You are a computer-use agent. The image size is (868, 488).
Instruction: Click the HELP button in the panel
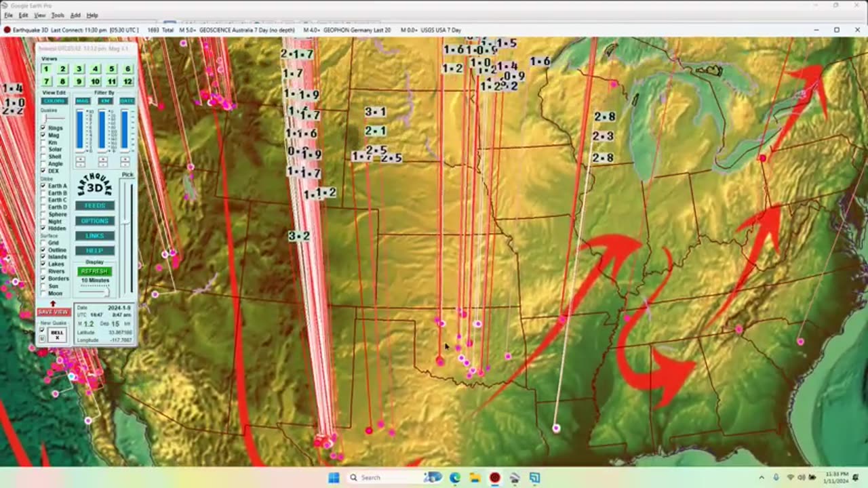coord(95,251)
